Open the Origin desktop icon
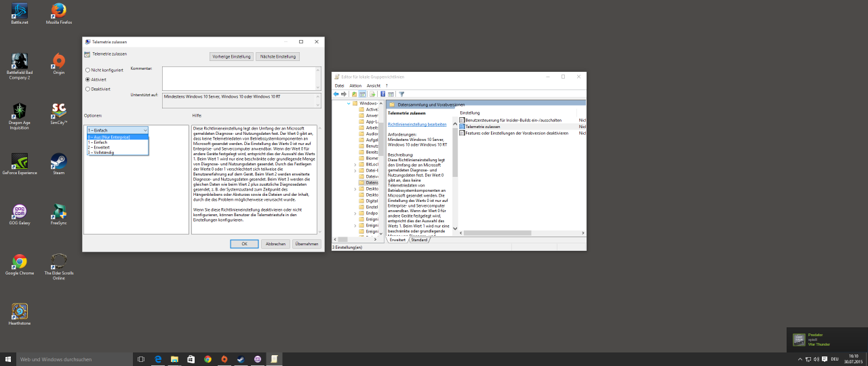The image size is (868, 366). [x=59, y=63]
